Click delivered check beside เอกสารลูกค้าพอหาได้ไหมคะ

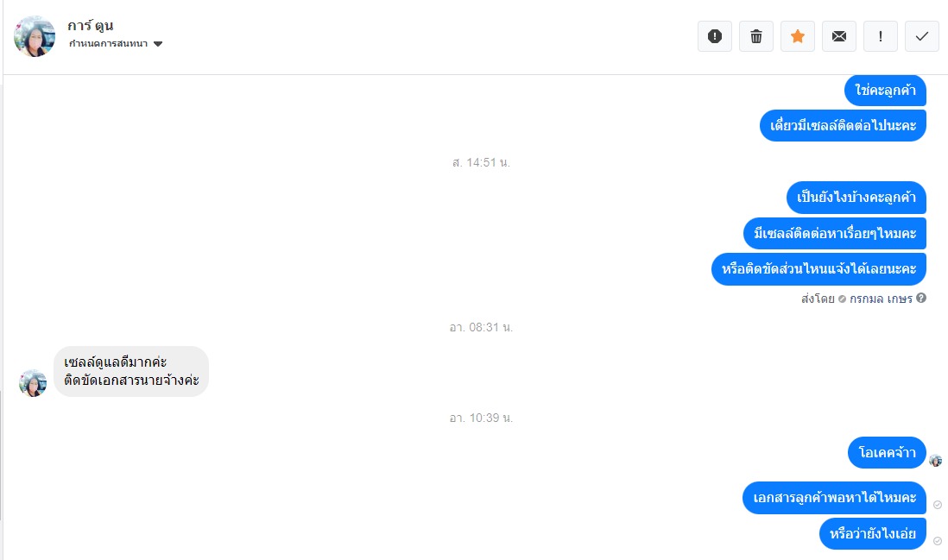[x=937, y=505]
